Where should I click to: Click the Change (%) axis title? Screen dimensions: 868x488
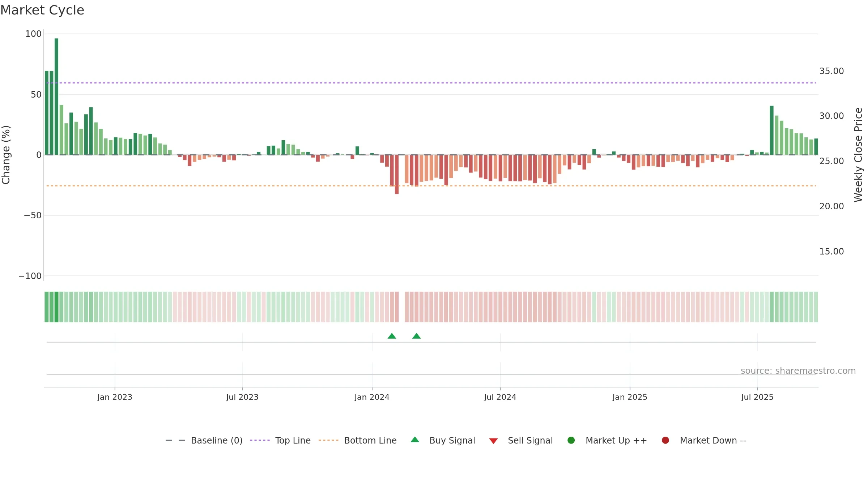[x=6, y=155]
